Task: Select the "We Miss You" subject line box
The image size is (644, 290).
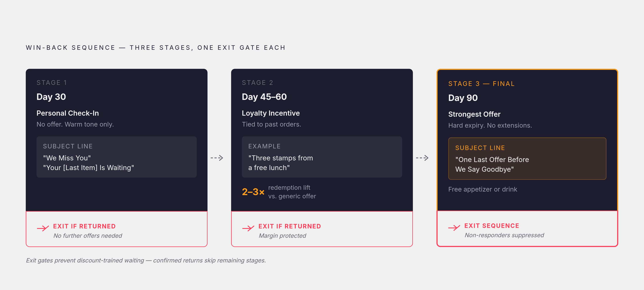Action: pyautogui.click(x=116, y=157)
